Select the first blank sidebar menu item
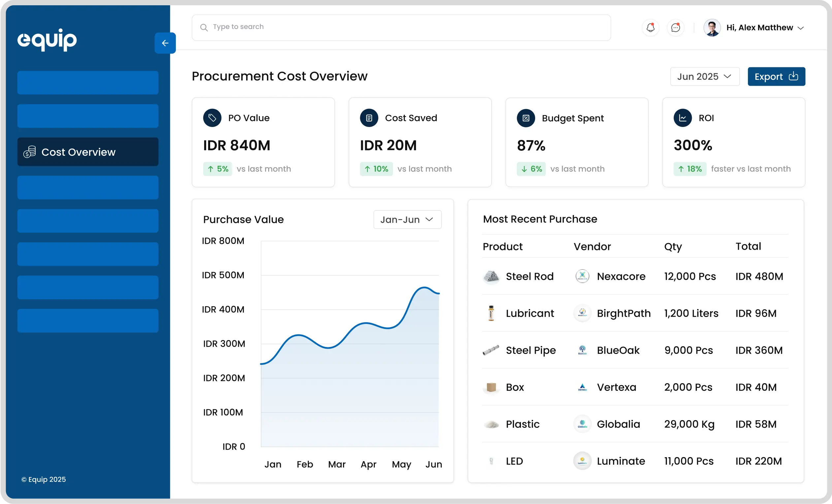 (88, 83)
